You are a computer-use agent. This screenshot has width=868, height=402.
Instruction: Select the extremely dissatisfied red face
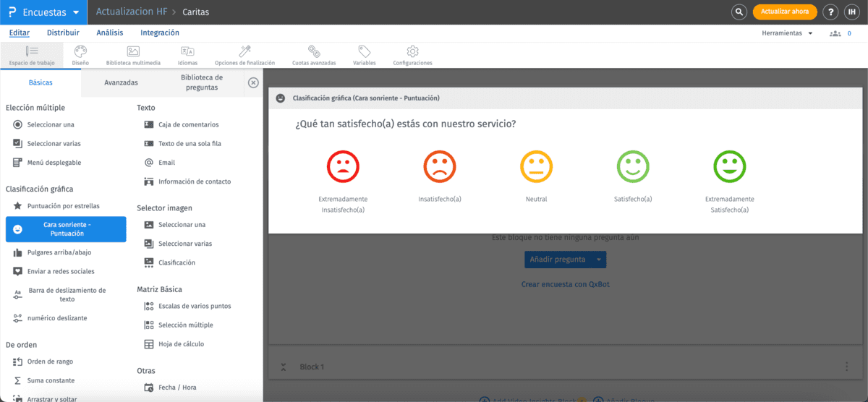click(343, 167)
